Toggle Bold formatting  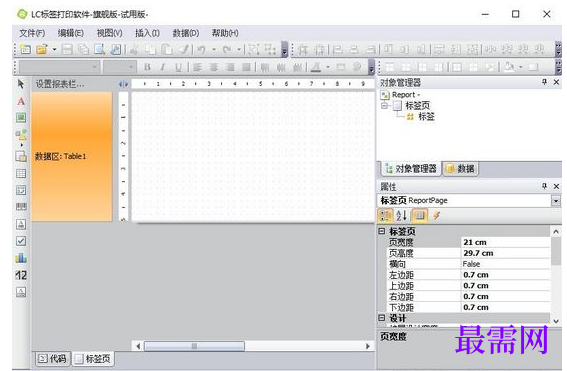click(147, 67)
